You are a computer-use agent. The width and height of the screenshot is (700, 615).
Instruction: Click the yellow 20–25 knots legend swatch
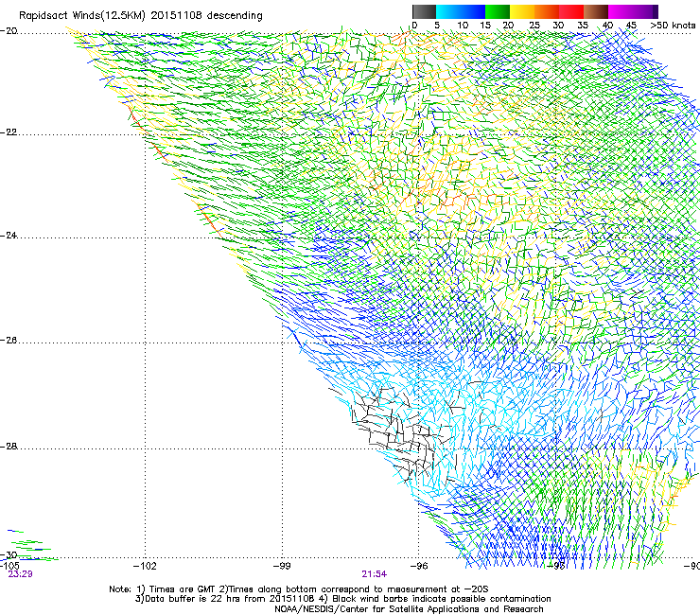(522, 11)
